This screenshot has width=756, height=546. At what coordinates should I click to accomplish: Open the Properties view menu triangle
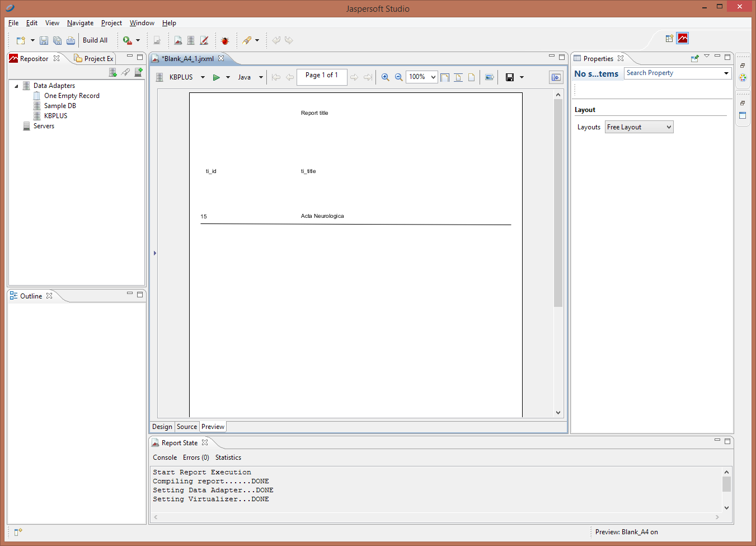pos(707,57)
